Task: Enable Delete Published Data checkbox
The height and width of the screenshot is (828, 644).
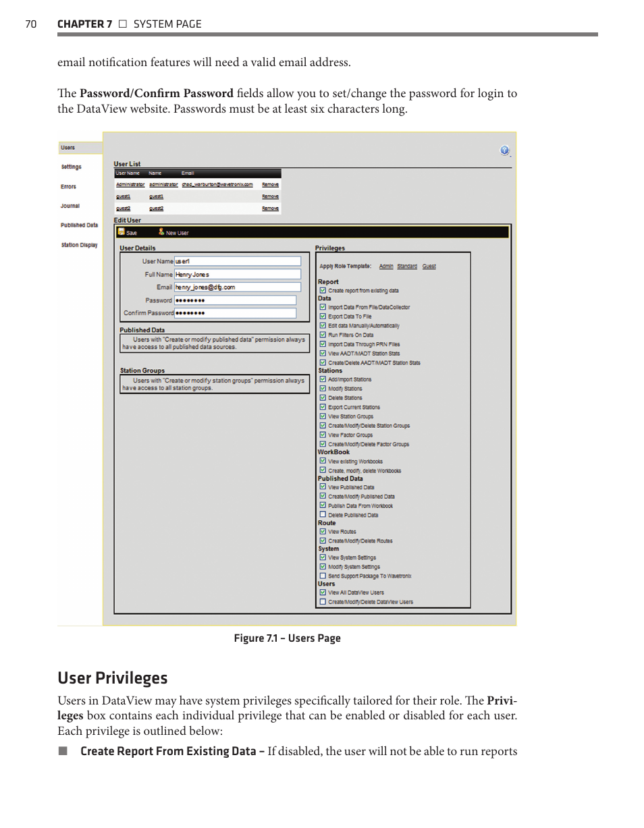Action: coord(323,515)
